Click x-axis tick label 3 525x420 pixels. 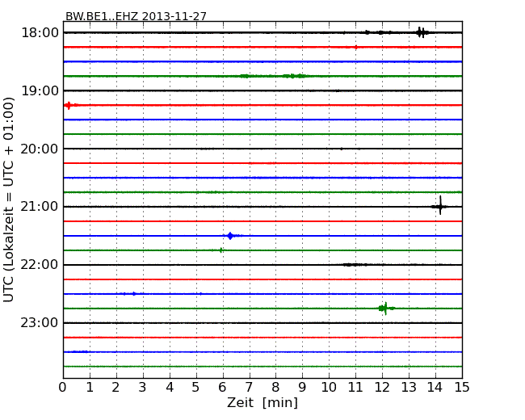tap(143, 388)
